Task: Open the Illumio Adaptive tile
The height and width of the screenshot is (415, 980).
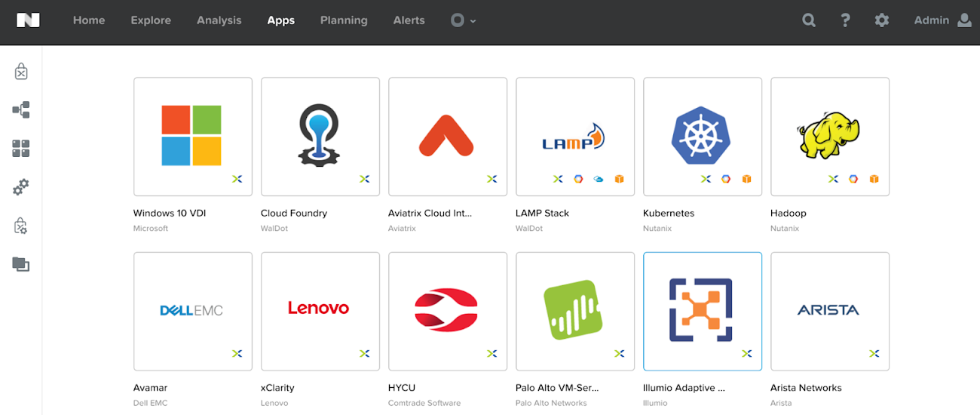Action: click(x=703, y=312)
